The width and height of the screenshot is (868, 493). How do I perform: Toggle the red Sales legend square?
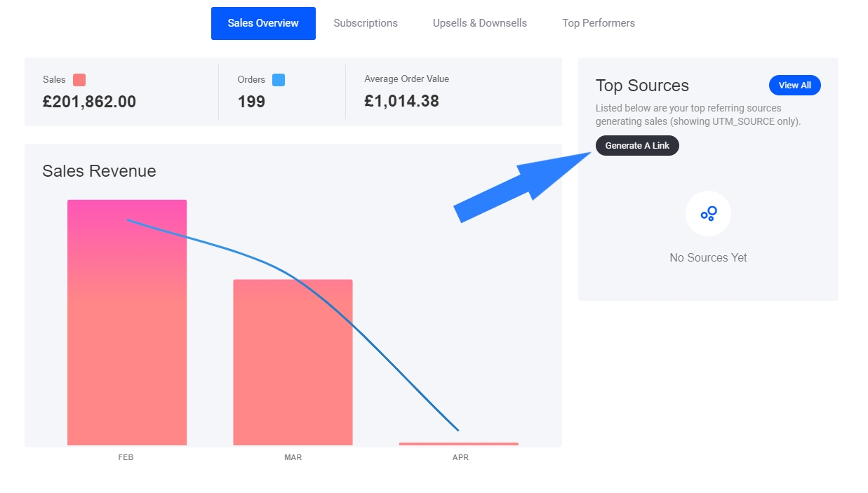click(79, 80)
